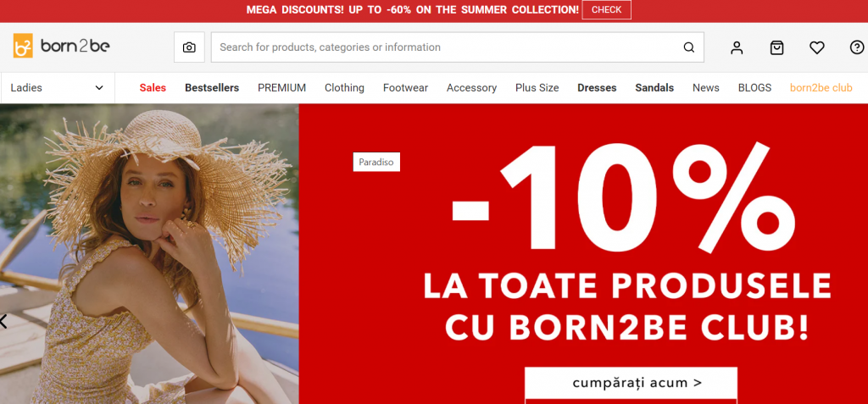Image resolution: width=868 pixels, height=404 pixels.
Task: Open the camera image search icon
Action: click(189, 47)
